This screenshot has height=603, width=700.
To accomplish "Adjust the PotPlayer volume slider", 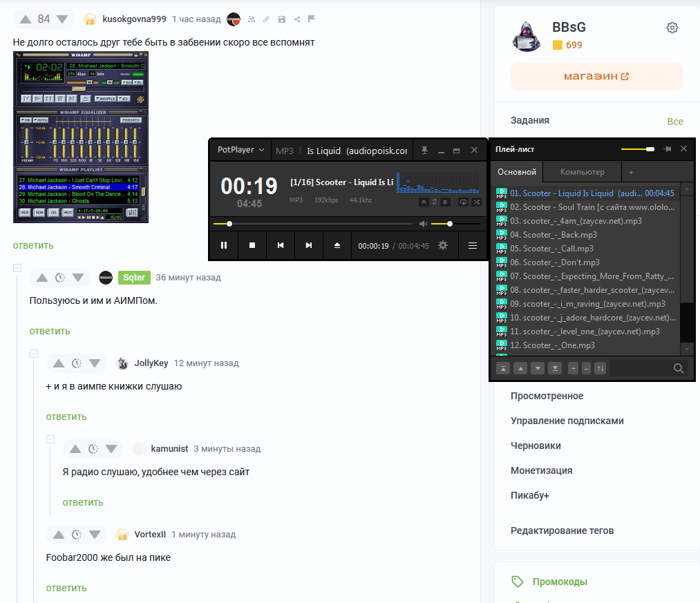I will [x=455, y=224].
